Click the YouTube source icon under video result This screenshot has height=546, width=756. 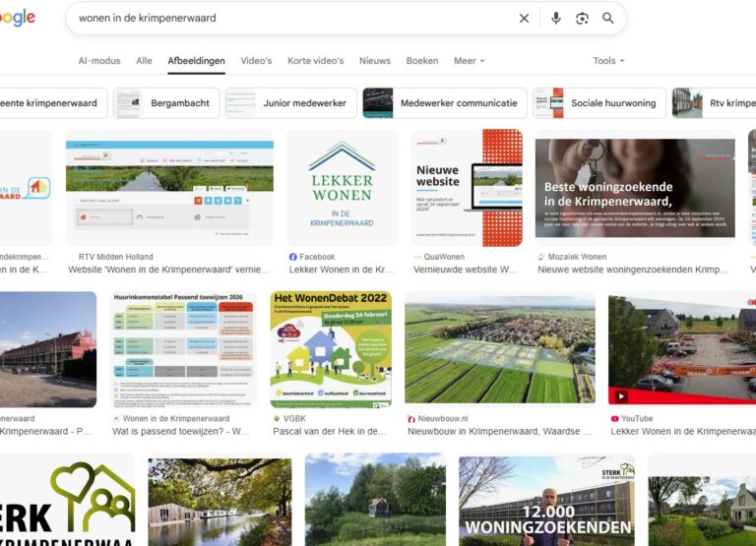pos(614,418)
